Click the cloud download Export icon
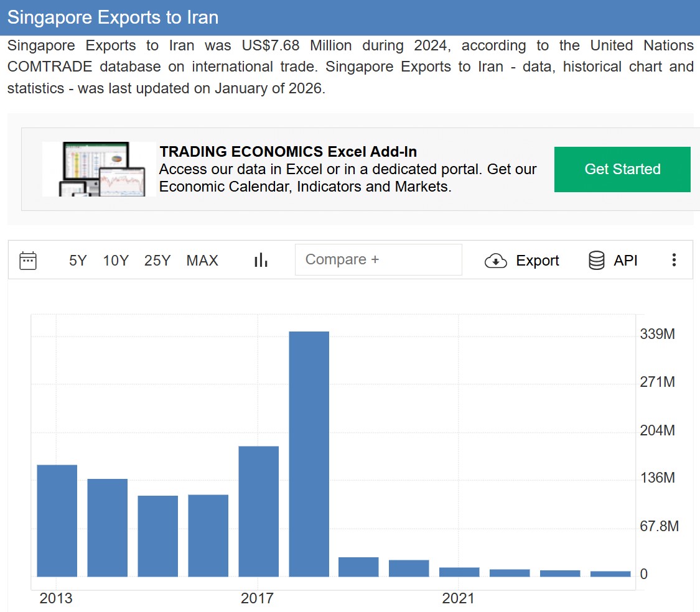700x612 pixels. click(495, 261)
